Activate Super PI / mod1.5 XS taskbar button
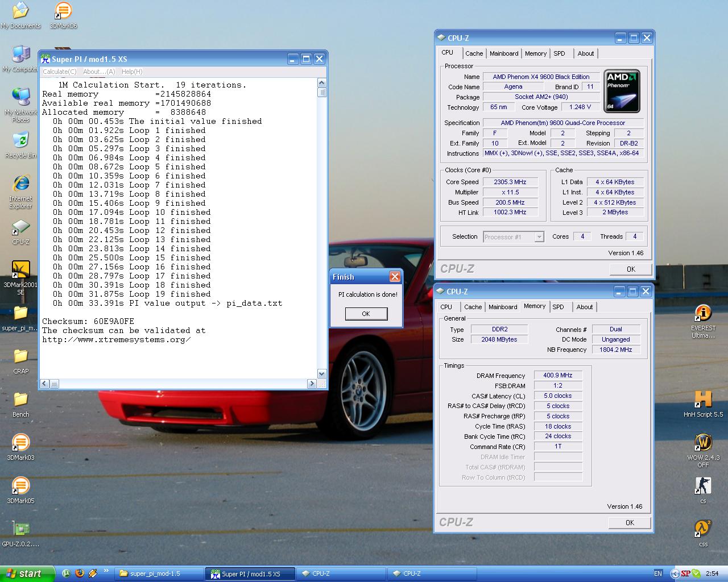 pos(250,573)
